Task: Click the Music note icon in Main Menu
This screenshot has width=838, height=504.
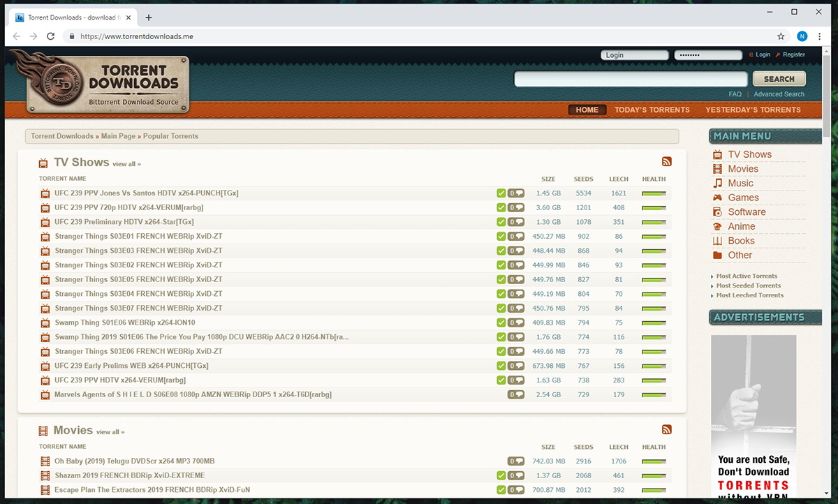Action: (x=717, y=184)
